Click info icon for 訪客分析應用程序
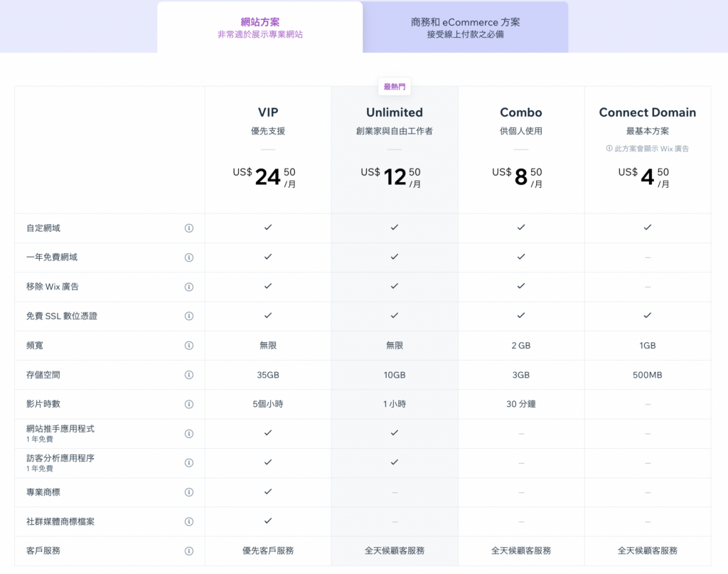This screenshot has height=574, width=728. coord(189,463)
